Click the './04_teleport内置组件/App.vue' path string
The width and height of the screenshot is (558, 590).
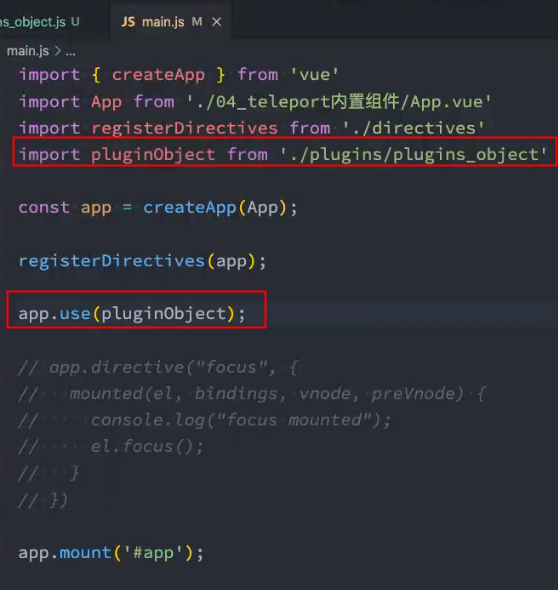coord(339,101)
